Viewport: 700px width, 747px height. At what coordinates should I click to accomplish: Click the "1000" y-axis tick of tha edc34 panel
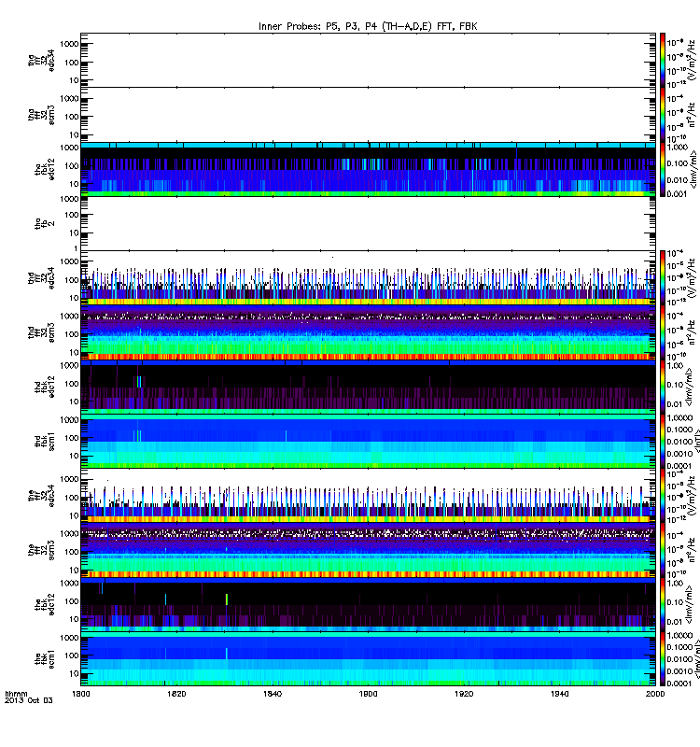click(x=69, y=44)
